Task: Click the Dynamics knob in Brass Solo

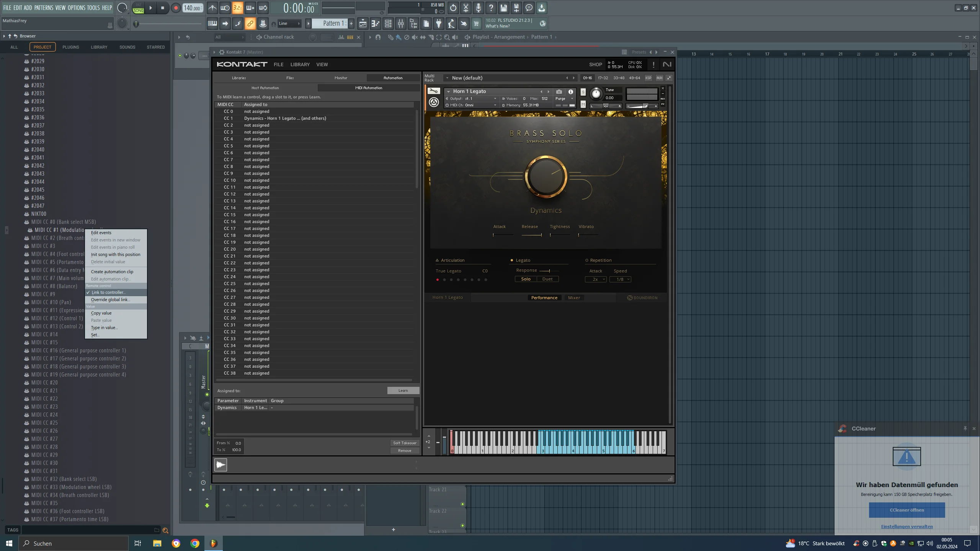Action: click(546, 176)
